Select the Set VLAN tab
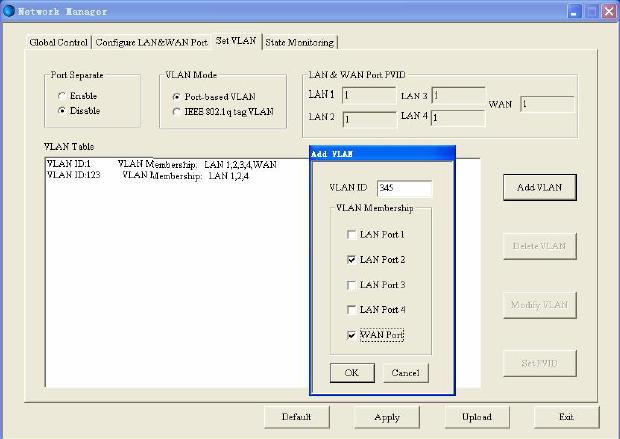Viewport: 620px width, 439px height. point(236,41)
